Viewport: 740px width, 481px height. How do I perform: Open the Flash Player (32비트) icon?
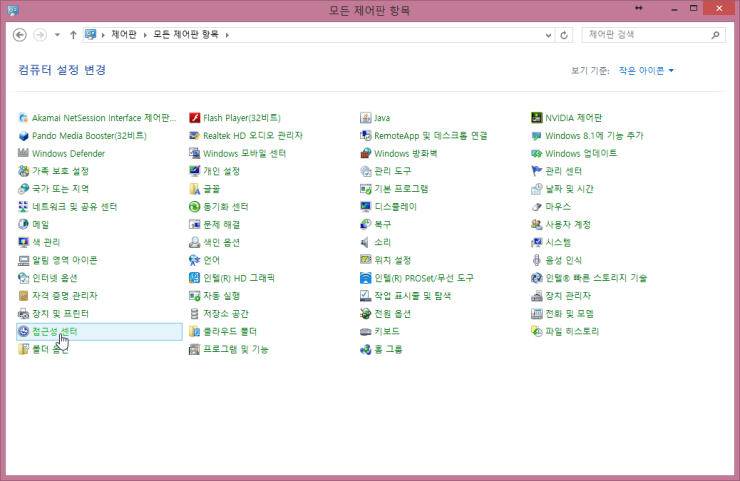coord(194,118)
